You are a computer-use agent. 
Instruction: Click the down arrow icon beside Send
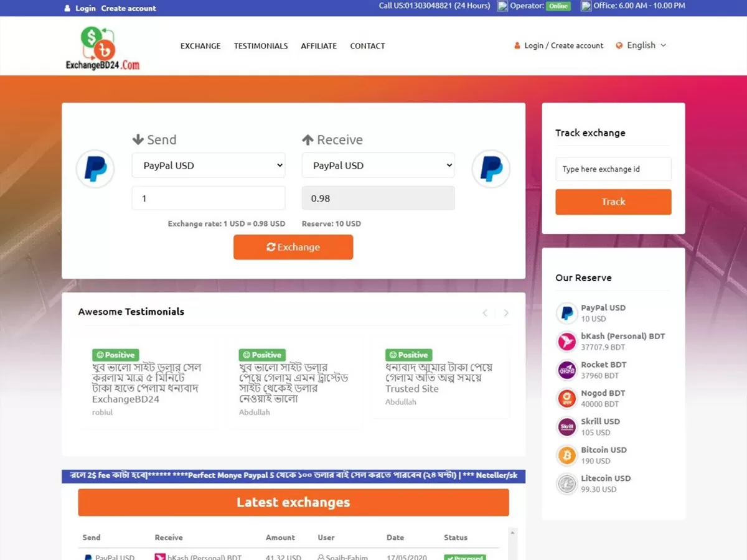[x=138, y=139]
